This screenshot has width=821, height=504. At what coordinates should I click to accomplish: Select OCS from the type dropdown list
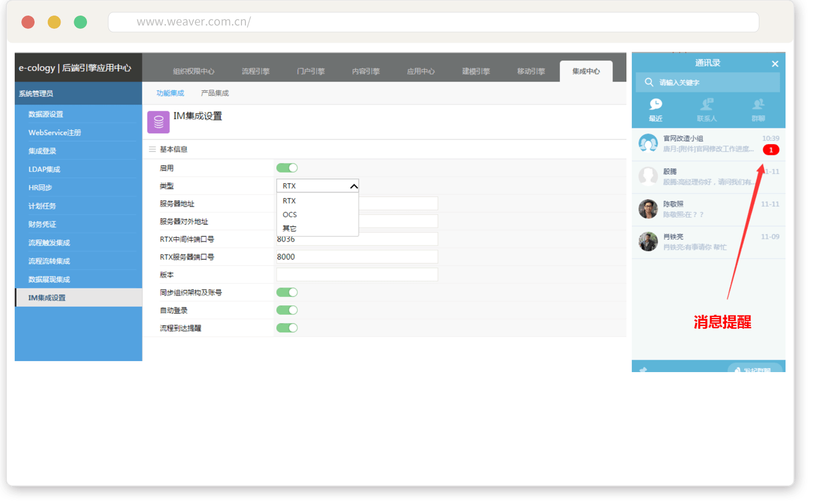290,214
